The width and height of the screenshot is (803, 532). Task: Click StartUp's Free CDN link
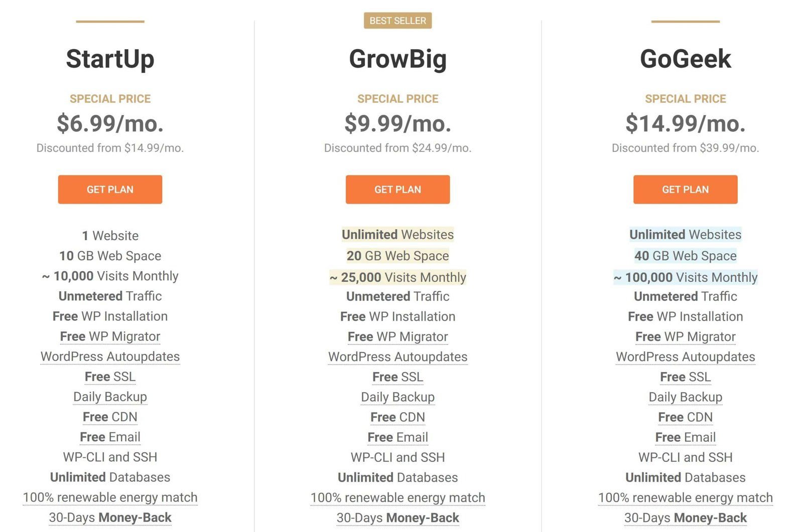[x=110, y=417]
